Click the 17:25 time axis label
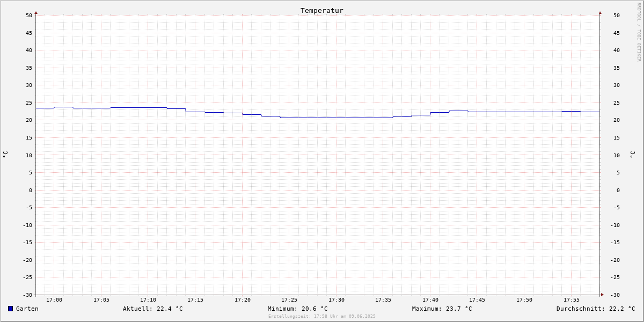 [289, 300]
